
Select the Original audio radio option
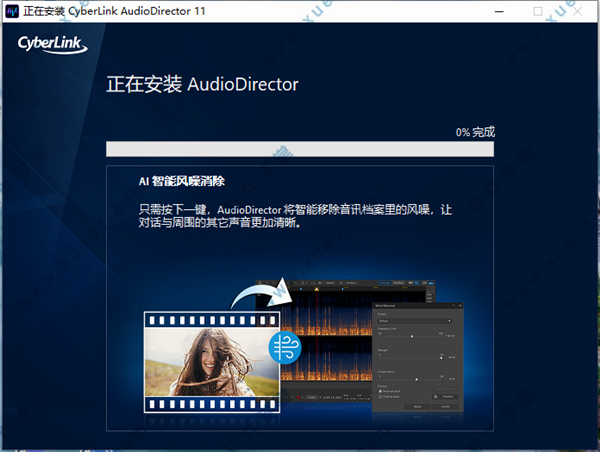[378, 396]
